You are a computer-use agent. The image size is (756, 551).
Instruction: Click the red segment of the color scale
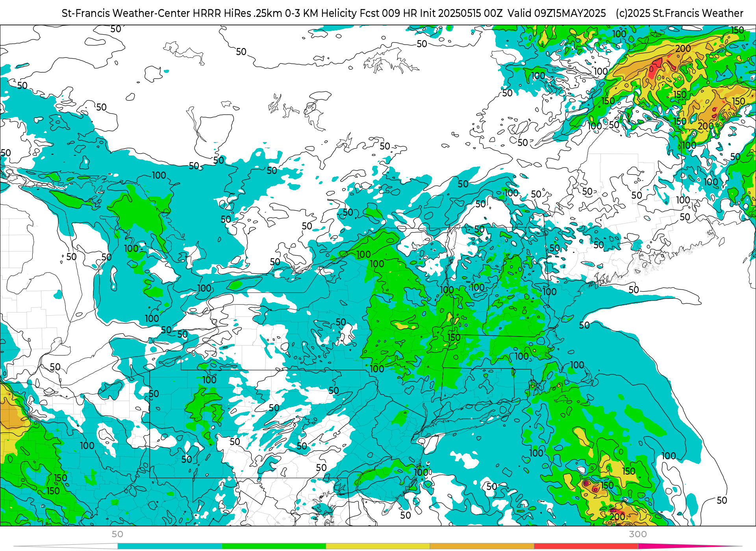coord(586,546)
